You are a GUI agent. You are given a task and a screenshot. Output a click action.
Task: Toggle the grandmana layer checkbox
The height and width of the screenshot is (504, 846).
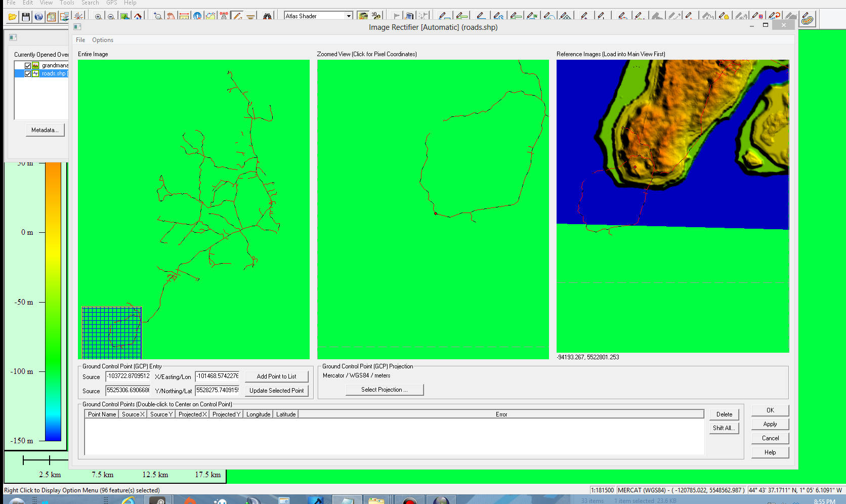point(28,65)
